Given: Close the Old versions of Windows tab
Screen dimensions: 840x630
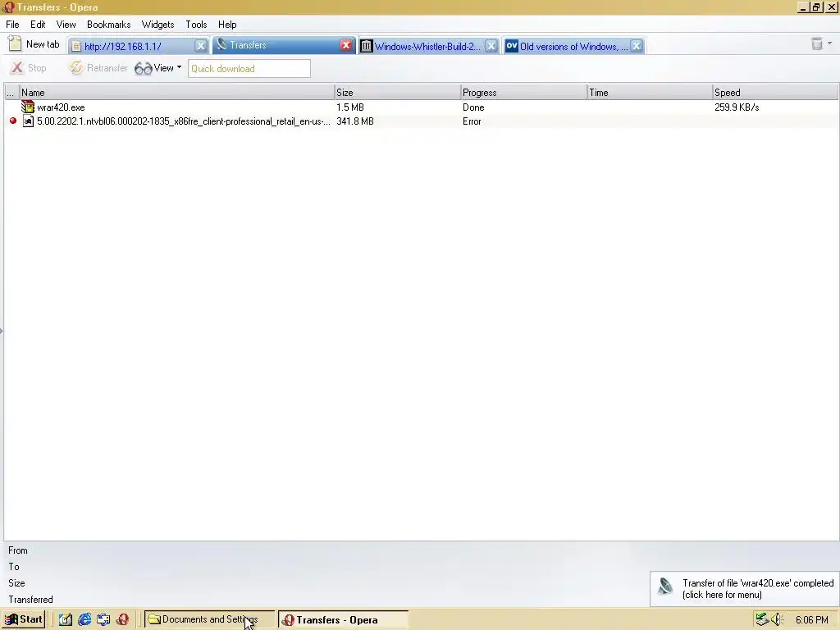Looking at the screenshot, I should [x=637, y=46].
